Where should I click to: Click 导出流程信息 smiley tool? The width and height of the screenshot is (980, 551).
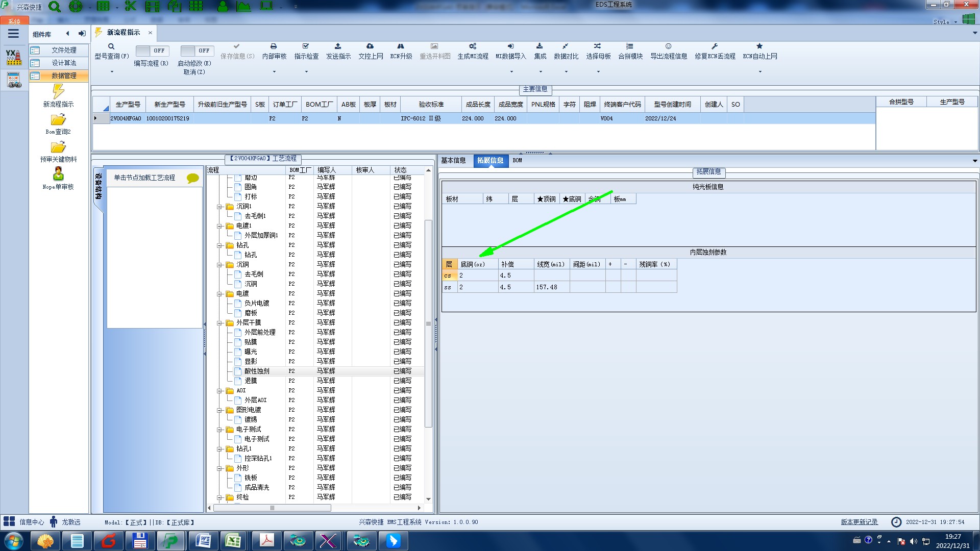pos(669,51)
